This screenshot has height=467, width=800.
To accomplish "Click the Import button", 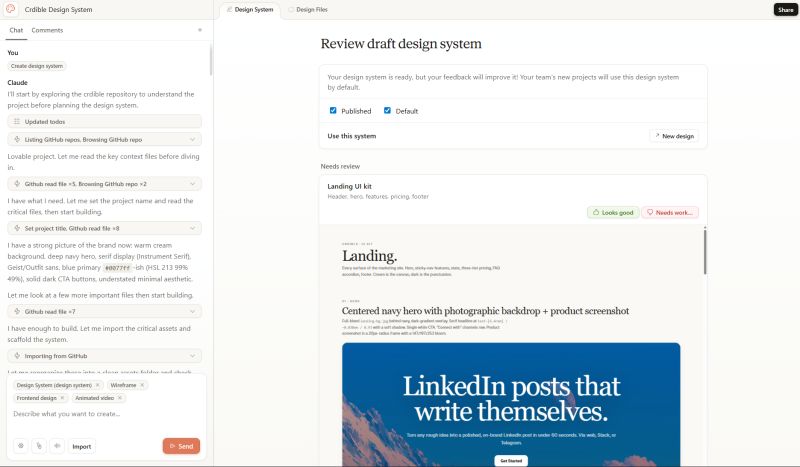I will point(82,446).
